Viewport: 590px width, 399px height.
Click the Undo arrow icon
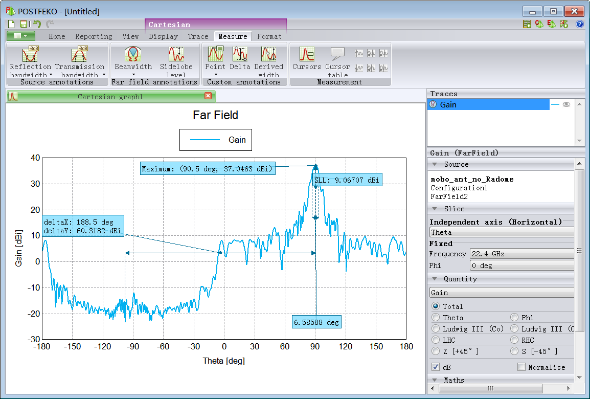[36, 24]
